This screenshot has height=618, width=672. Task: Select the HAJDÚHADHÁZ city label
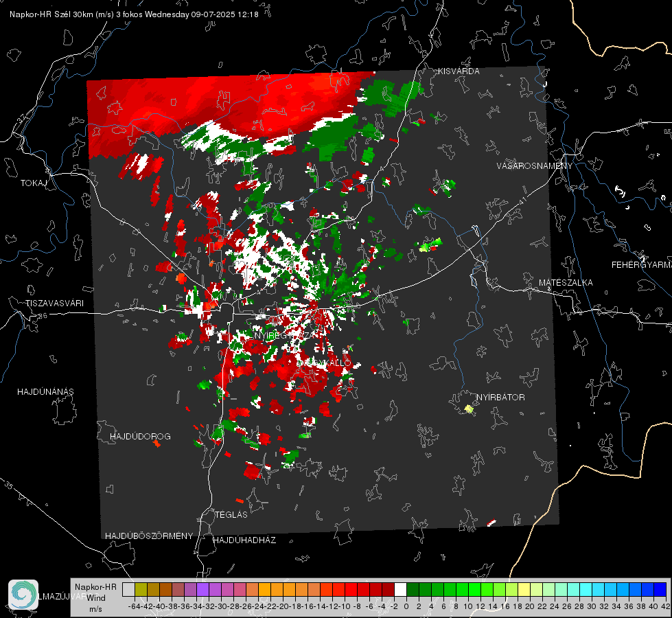tap(244, 540)
